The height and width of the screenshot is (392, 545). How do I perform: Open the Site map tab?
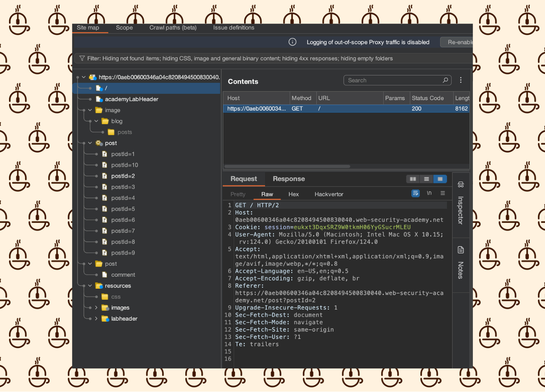[88, 28]
